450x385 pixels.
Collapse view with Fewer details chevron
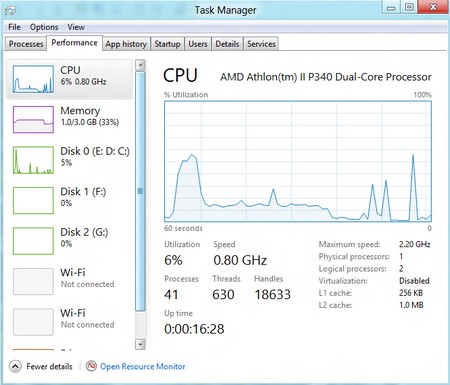(x=15, y=366)
